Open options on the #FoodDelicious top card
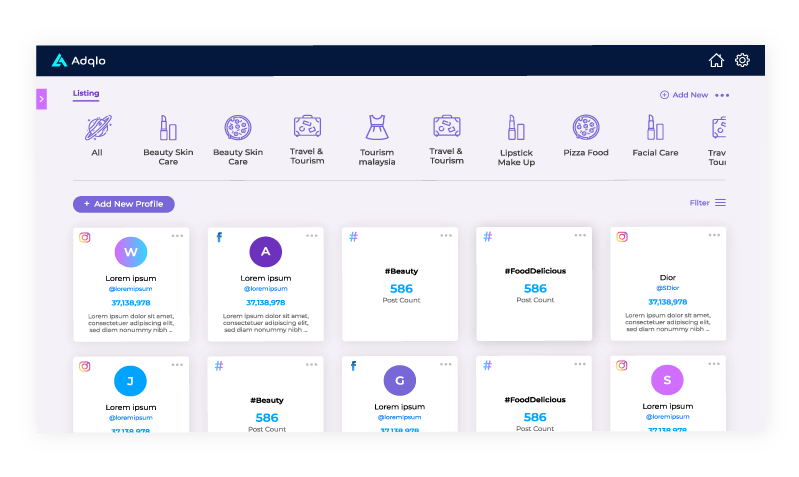This screenshot has width=799, height=477. point(580,235)
